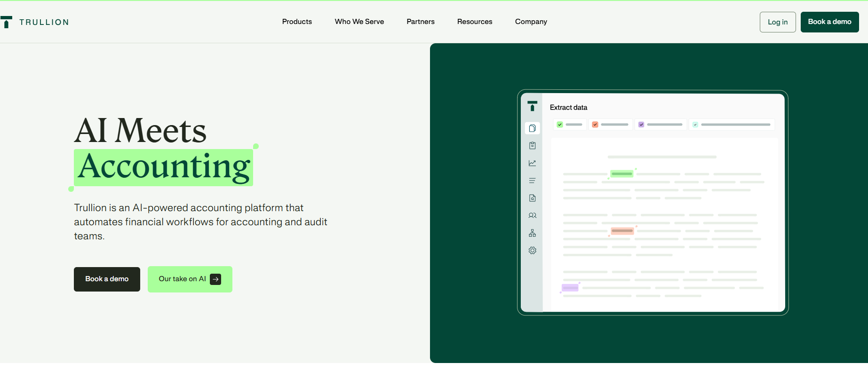Toggle the purple checkbox under Extract data
Image resolution: width=868 pixels, height=379 pixels.
coord(641,125)
